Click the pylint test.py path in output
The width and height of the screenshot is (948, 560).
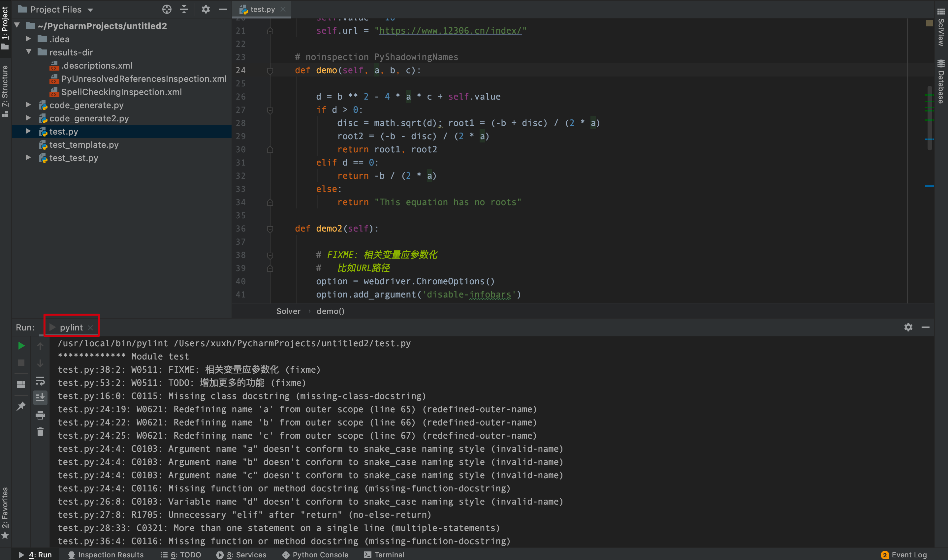point(292,343)
